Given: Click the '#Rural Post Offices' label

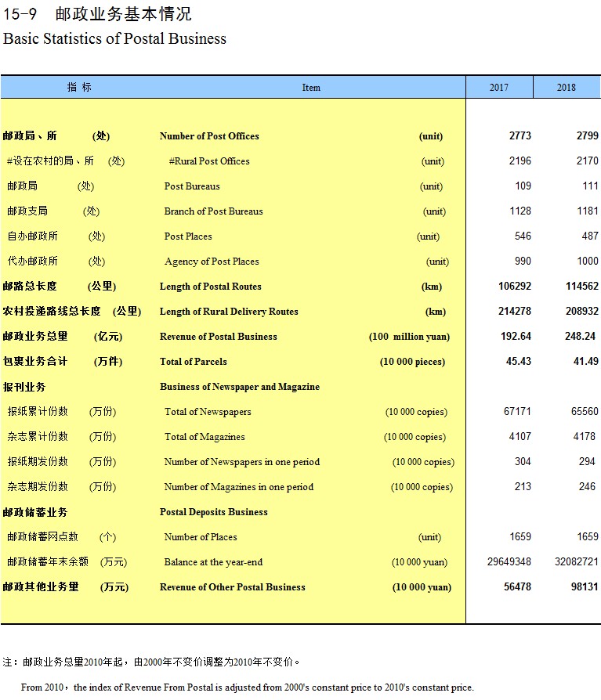Looking at the screenshot, I should pos(209,161).
